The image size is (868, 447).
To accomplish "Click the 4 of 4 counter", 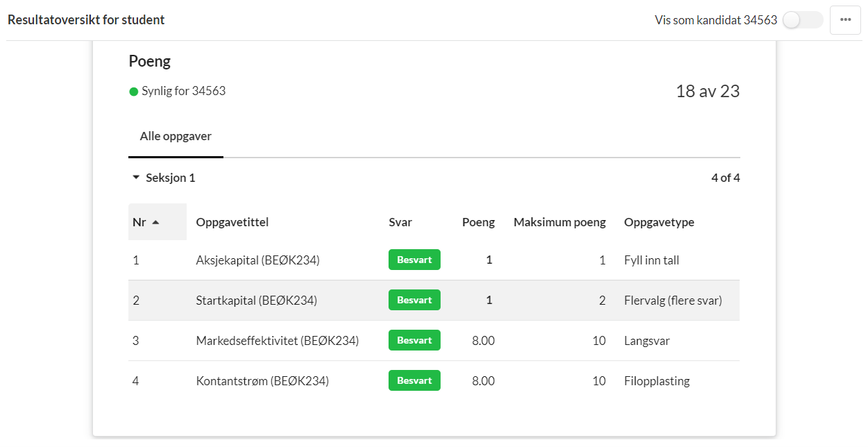I will [x=726, y=178].
